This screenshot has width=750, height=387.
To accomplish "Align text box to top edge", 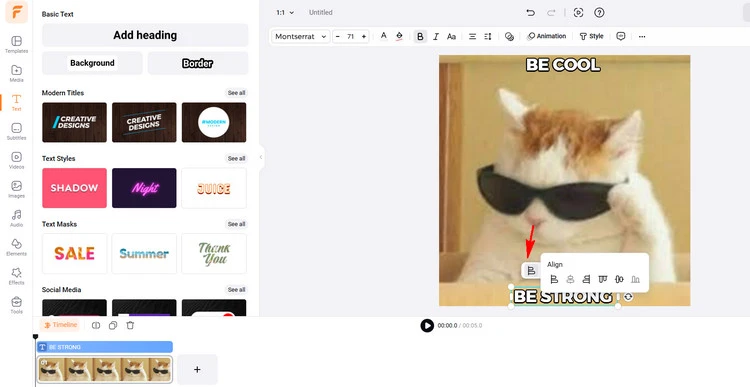I will [603, 279].
